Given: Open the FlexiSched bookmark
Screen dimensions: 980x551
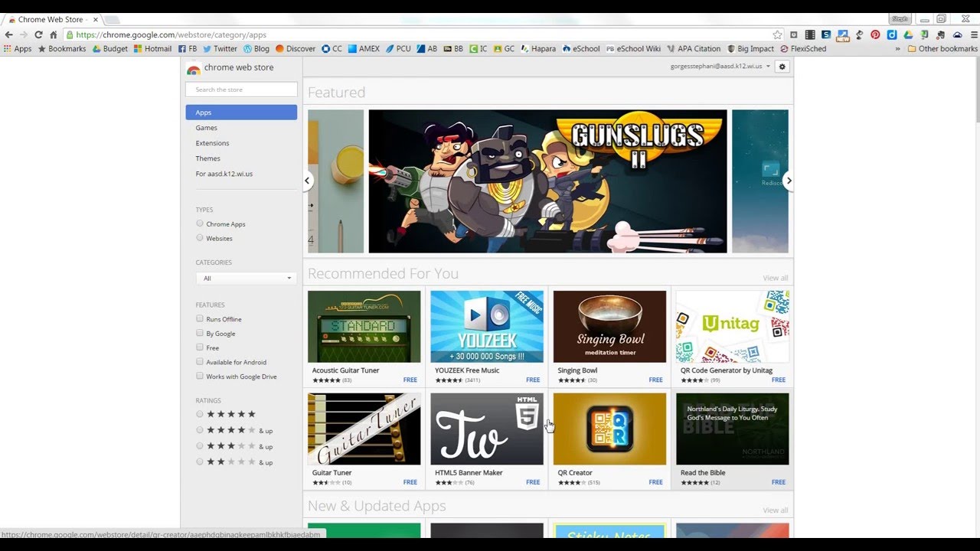Looking at the screenshot, I should coord(803,48).
